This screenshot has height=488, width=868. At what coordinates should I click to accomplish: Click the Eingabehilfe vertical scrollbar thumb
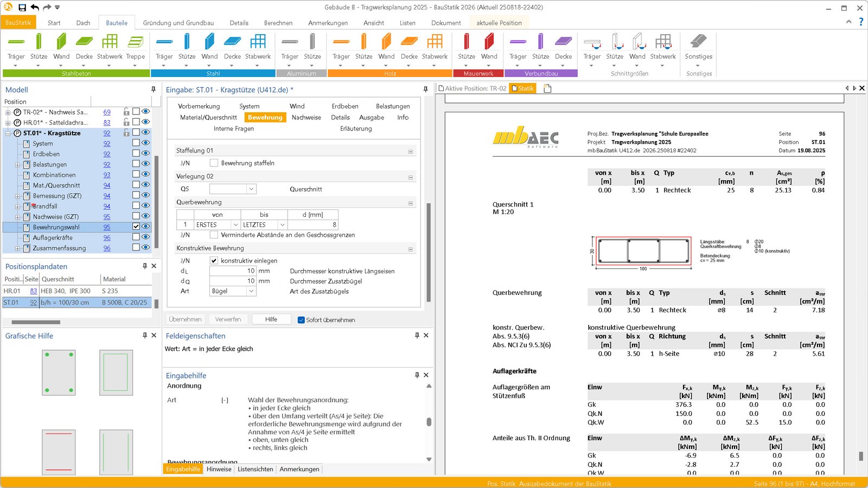point(429,422)
